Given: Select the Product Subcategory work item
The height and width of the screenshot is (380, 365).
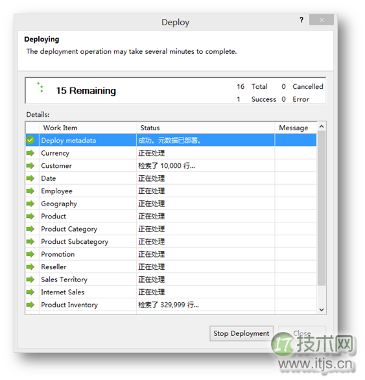Looking at the screenshot, I should point(171,241).
